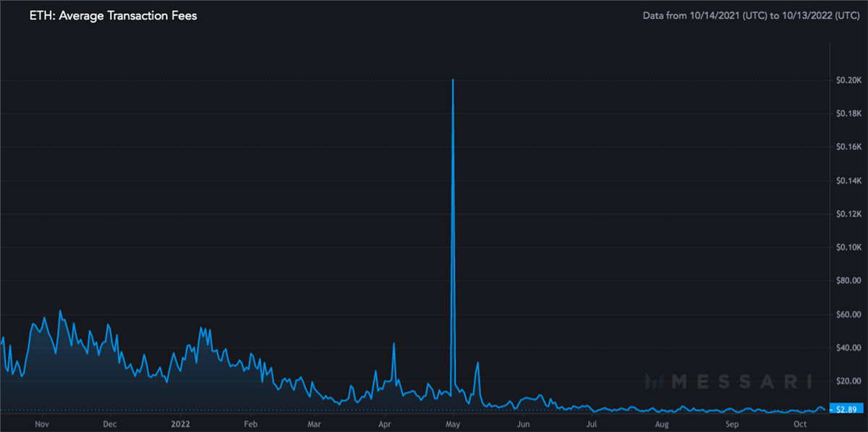Click the 2022 x-axis label
The width and height of the screenshot is (868, 432).
point(180,424)
